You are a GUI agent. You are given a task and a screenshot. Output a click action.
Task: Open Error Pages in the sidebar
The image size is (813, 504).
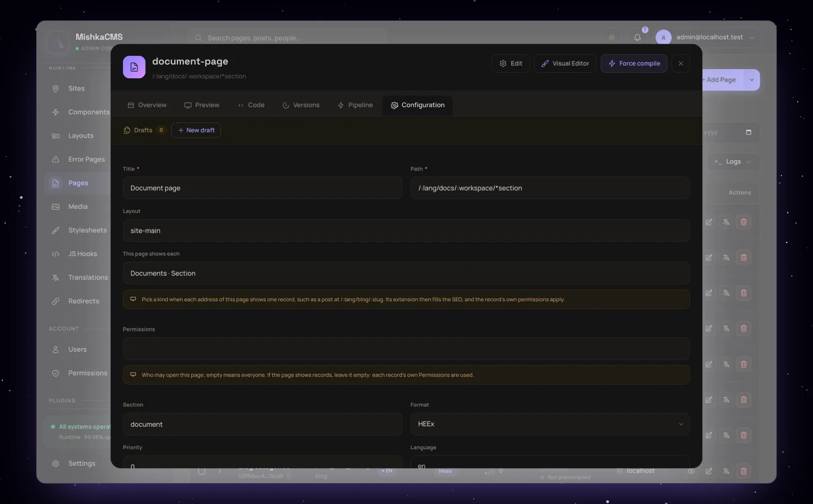click(77, 159)
